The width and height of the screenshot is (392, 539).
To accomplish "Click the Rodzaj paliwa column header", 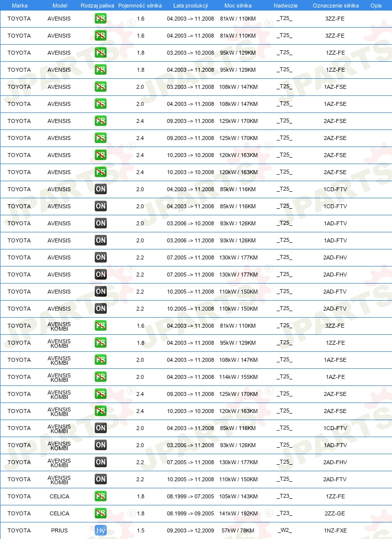I will coord(97,6).
